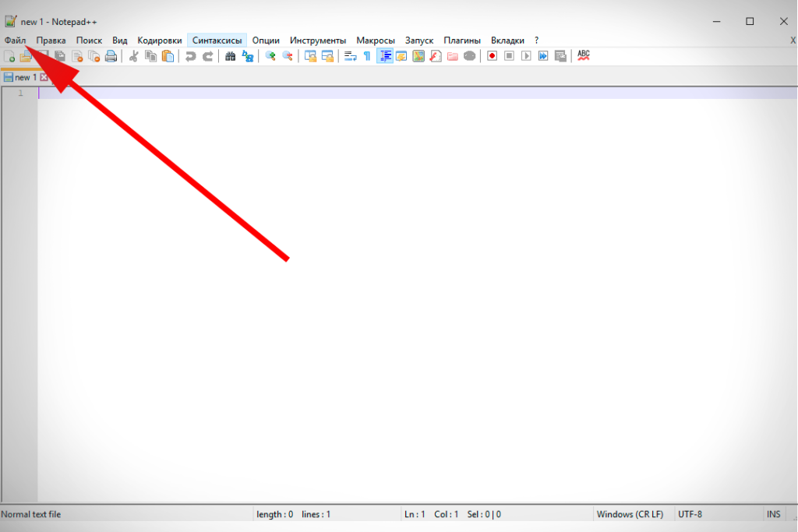Open the Запуск menu

pos(419,41)
